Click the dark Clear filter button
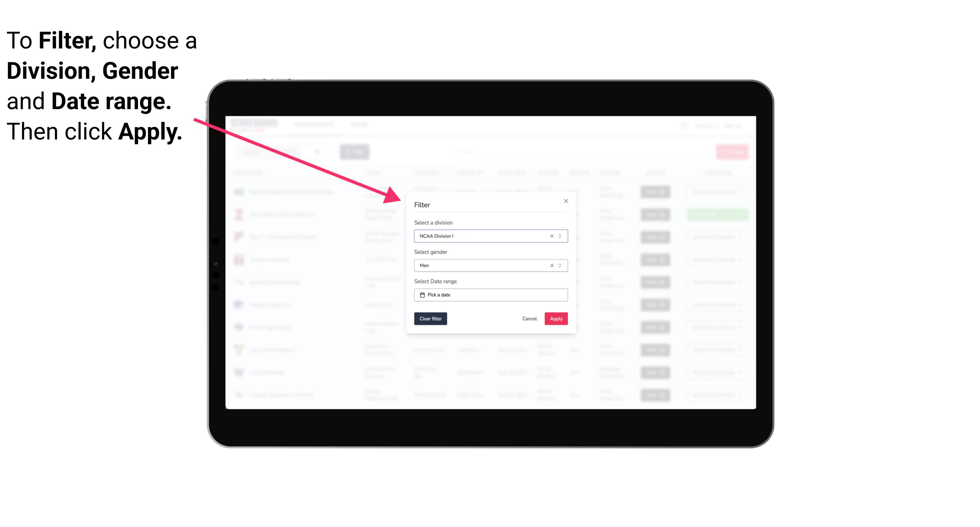Screen dimensions: 980x527 click(x=431, y=319)
